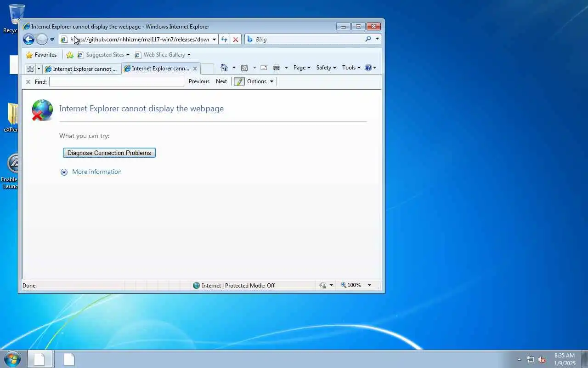Click Internet Protected Mode Off status text
This screenshot has width=588, height=368.
point(238,286)
